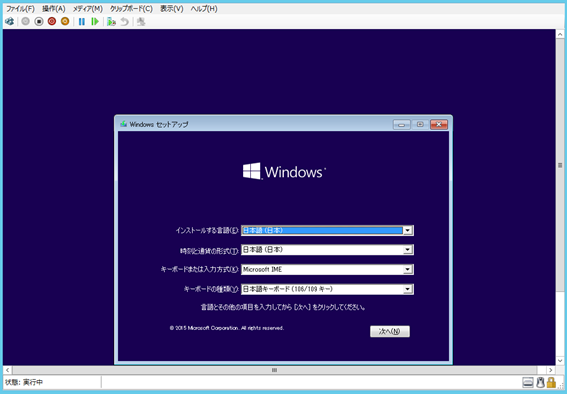Turn off the VM with the black stop icon
The width and height of the screenshot is (567, 394).
[x=39, y=22]
